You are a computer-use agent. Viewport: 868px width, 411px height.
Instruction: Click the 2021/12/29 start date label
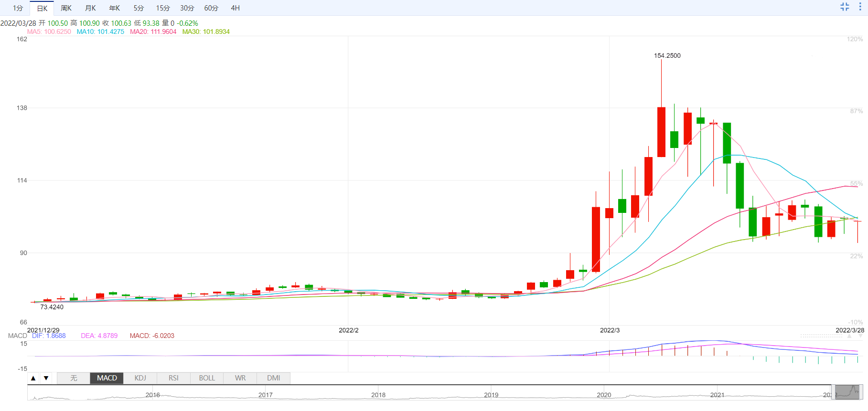click(43, 330)
